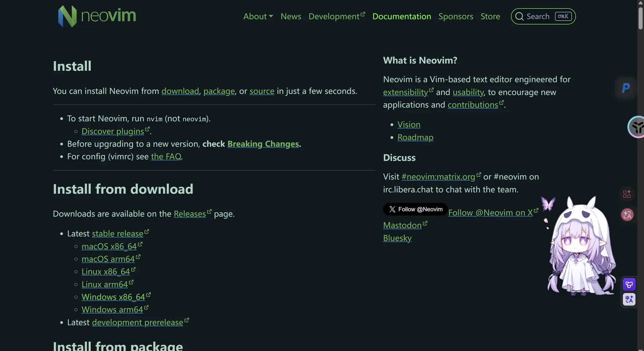Open the development prerelease link
This screenshot has height=351, width=644.
tap(140, 322)
